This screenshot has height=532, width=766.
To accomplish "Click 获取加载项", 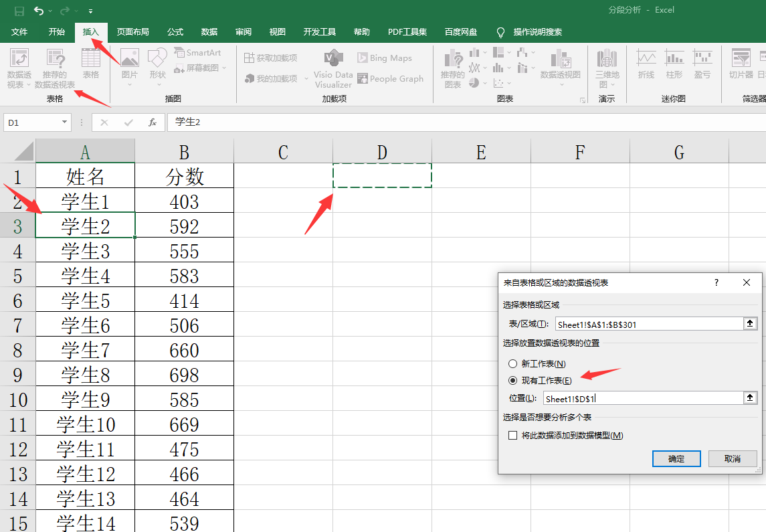I will tap(271, 58).
